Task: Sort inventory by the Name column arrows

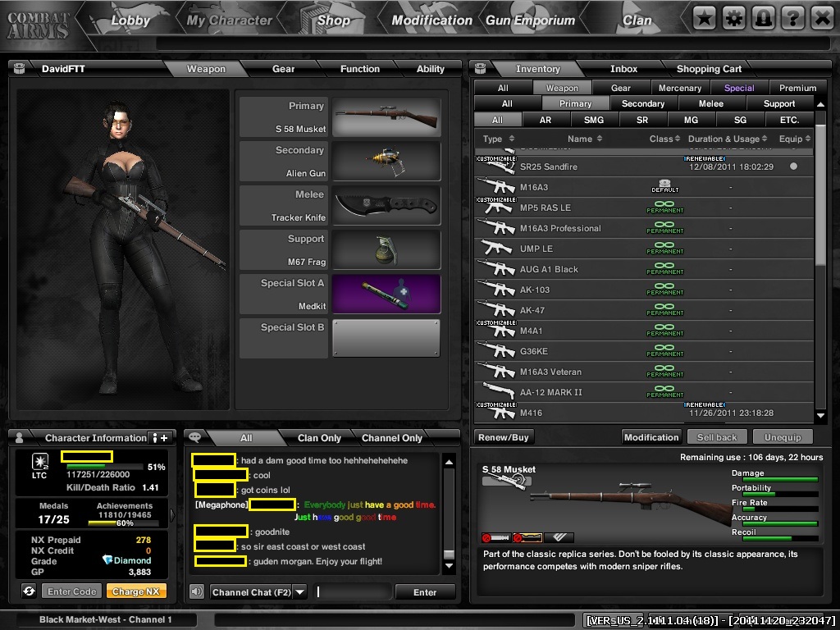Action: [x=600, y=139]
